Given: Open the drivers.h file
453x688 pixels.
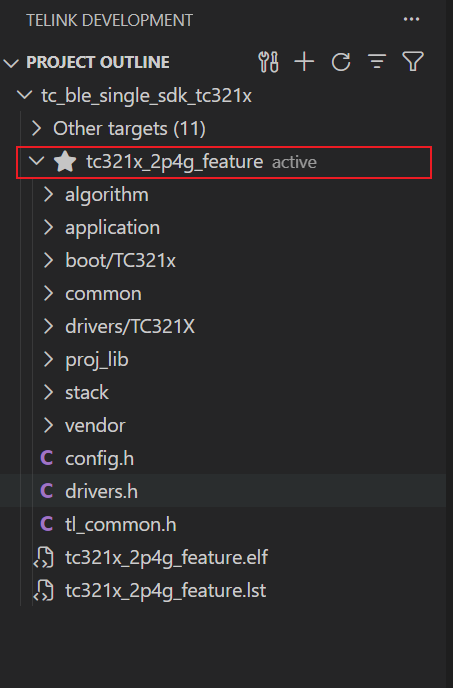Looking at the screenshot, I should point(101,491).
